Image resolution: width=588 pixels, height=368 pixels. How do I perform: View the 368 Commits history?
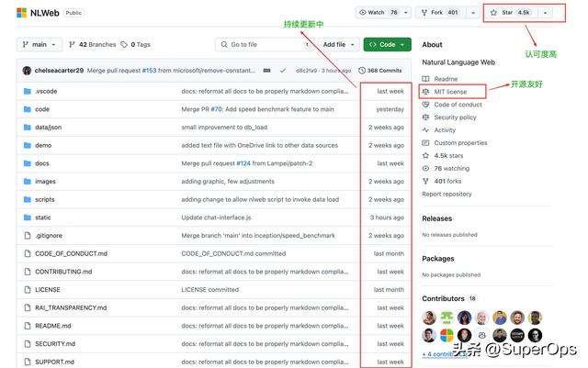tap(379, 70)
